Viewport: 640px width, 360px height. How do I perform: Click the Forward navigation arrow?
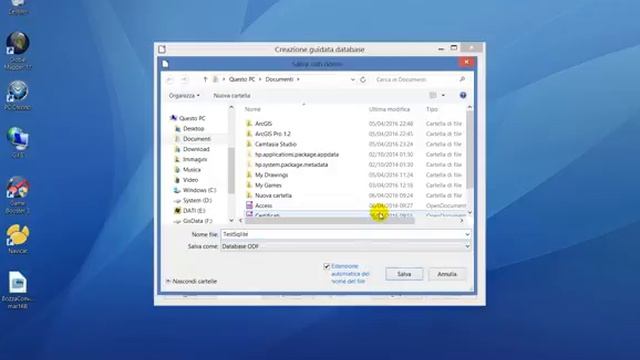pos(184,80)
